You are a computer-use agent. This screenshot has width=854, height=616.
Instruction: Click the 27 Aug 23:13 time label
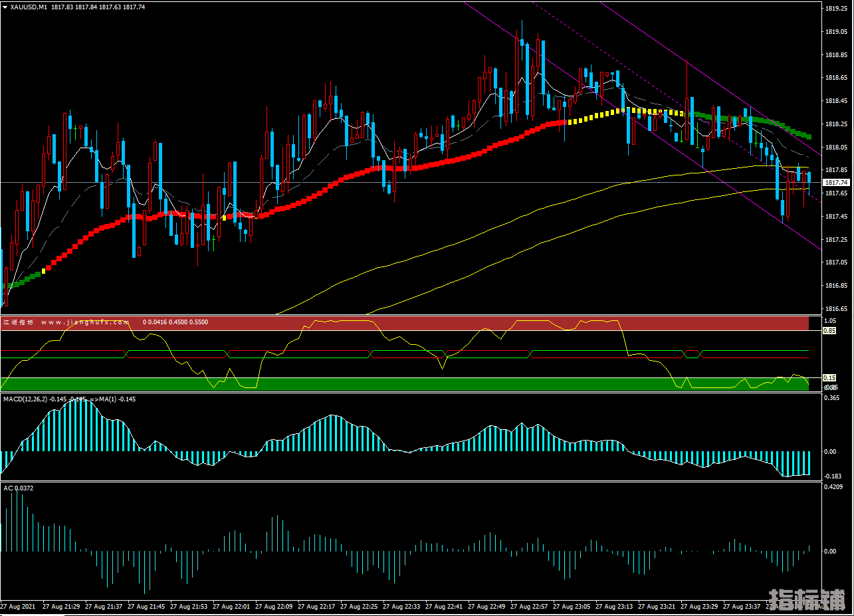click(x=615, y=607)
